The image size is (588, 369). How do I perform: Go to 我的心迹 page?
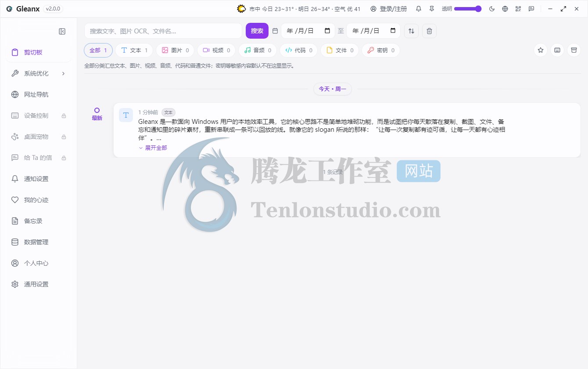[39, 200]
